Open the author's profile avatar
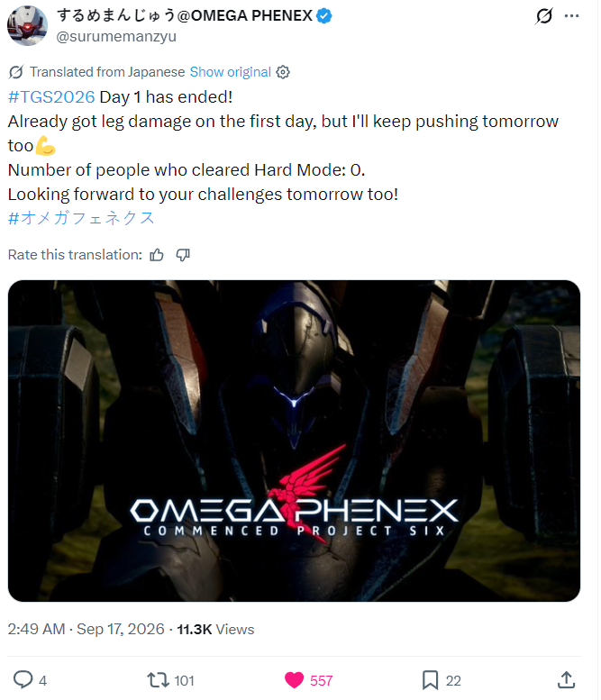Screen dimensions: 601x700 point(27,25)
